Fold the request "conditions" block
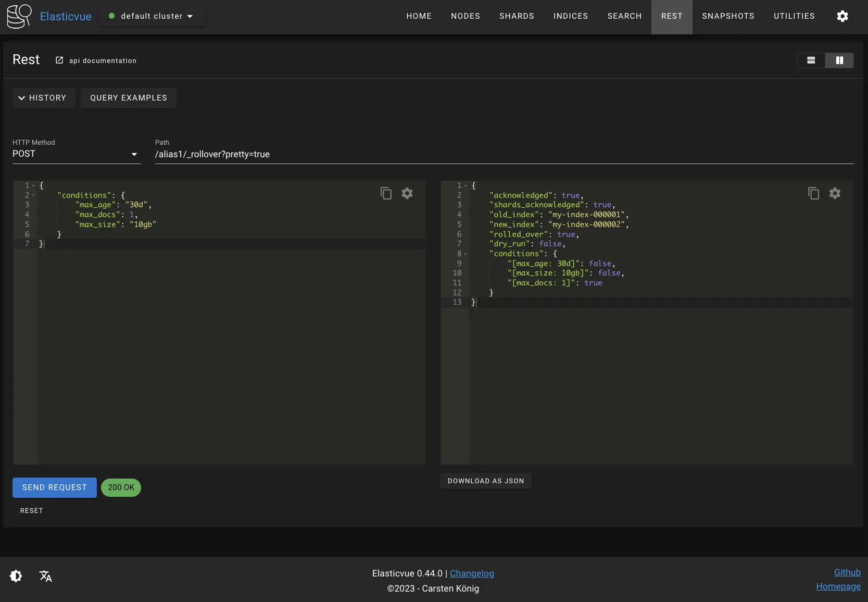The image size is (868, 602). pos(33,195)
